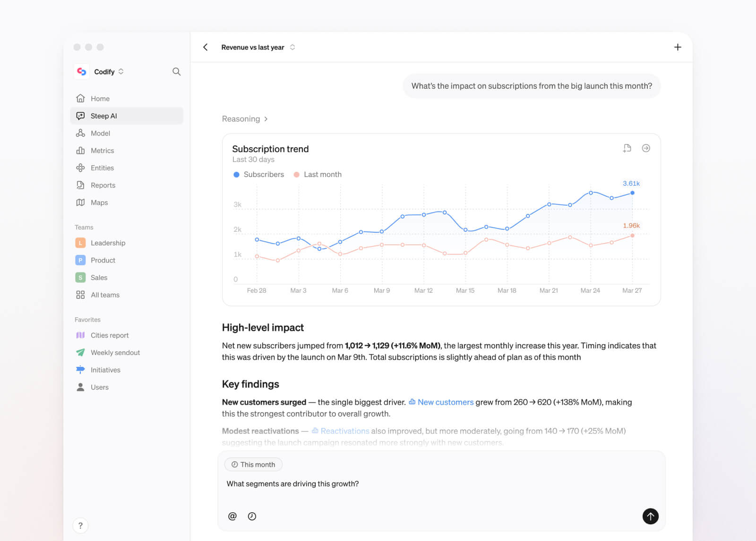
Task: Toggle Last month series in chart legend
Action: pyautogui.click(x=318, y=175)
